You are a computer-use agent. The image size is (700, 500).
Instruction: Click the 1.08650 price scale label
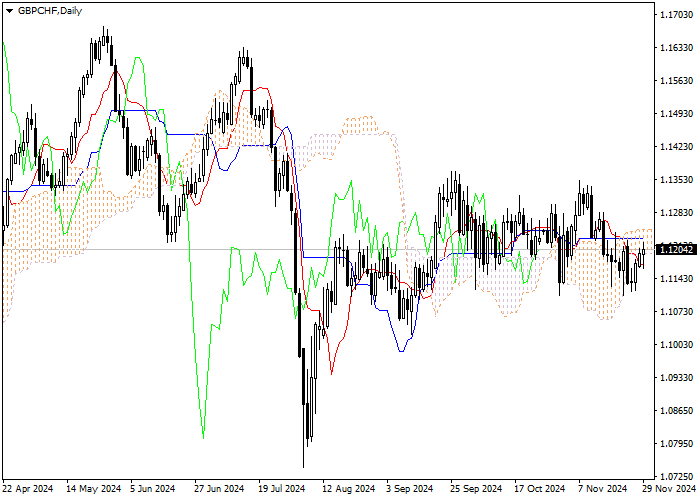click(676, 411)
